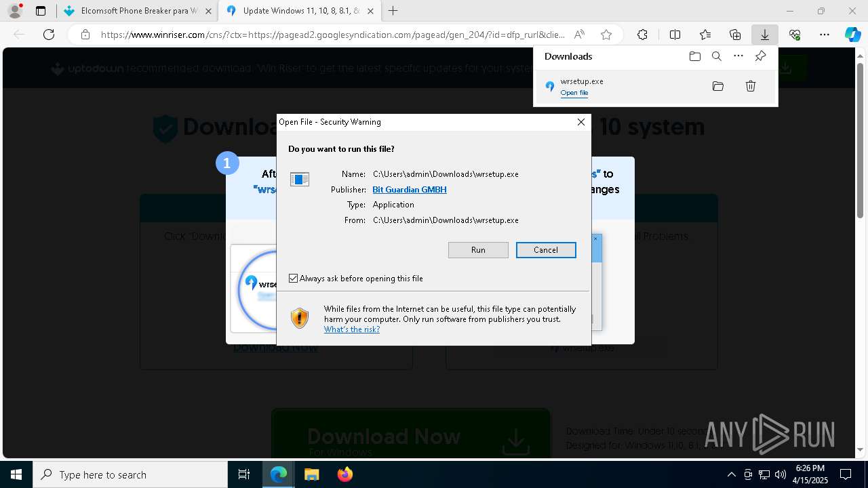868x488 pixels.
Task: Open the tab actions menu icon
Action: pos(41,11)
